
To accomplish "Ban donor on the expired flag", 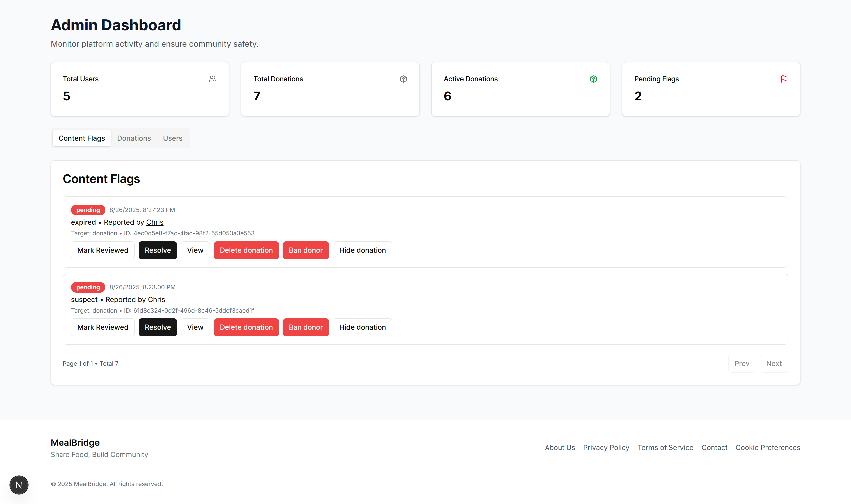I will [305, 250].
